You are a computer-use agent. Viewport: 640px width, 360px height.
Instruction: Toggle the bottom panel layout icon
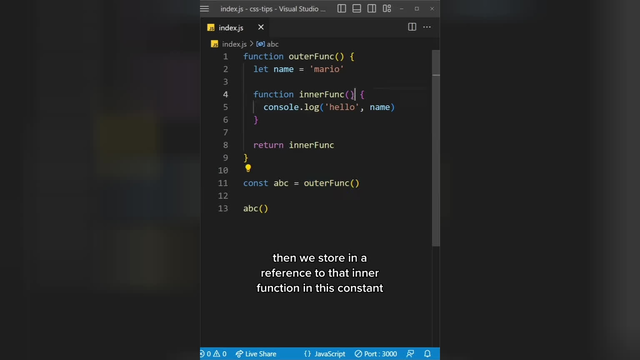pos(357,9)
